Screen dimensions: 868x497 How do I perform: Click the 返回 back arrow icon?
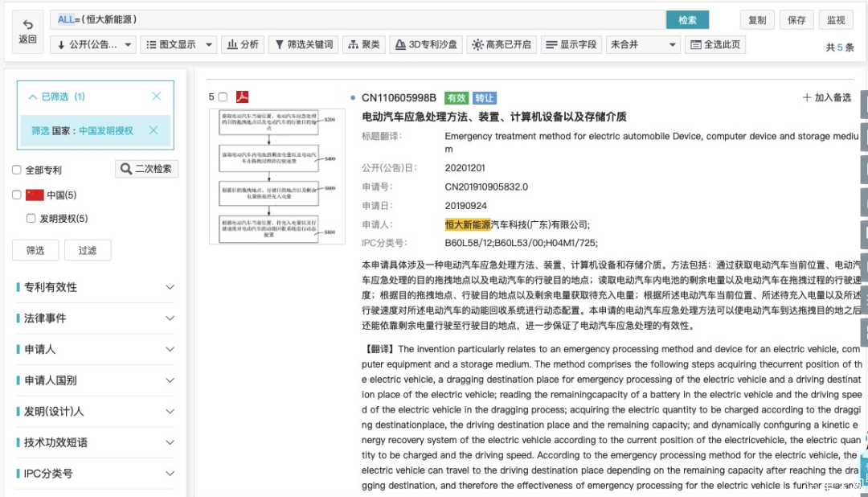(x=27, y=24)
